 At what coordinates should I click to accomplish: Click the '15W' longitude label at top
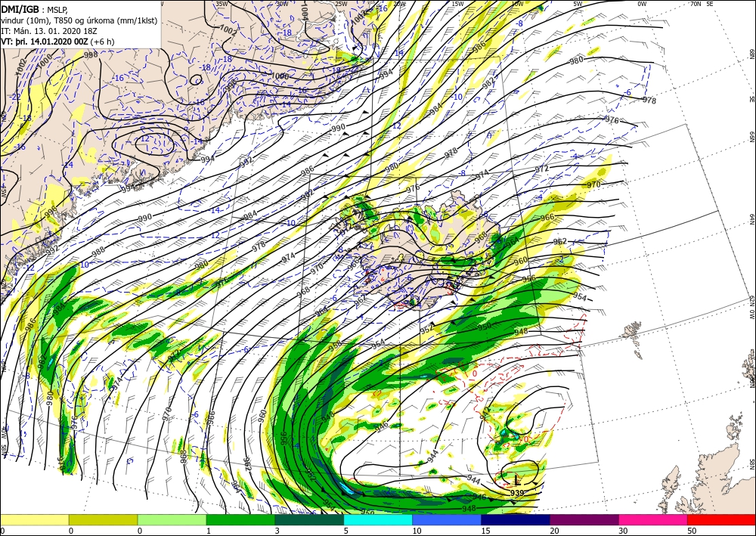point(457,4)
